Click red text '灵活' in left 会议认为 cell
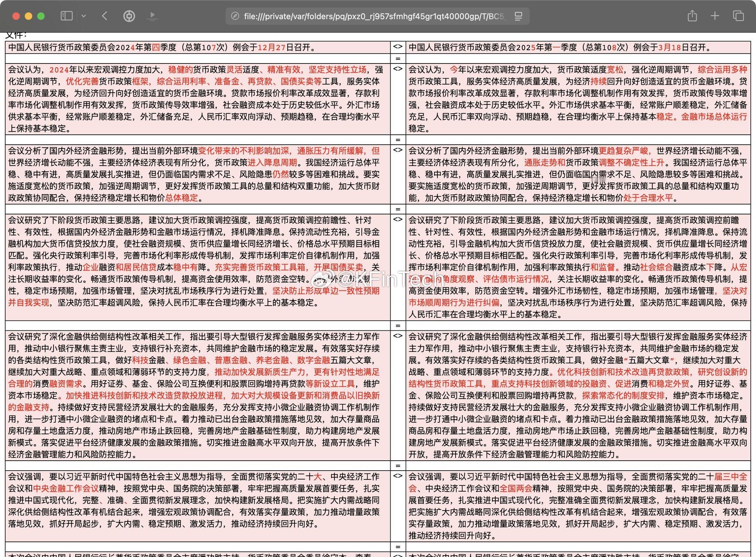Image resolution: width=756 pixels, height=557 pixels. 234,69
